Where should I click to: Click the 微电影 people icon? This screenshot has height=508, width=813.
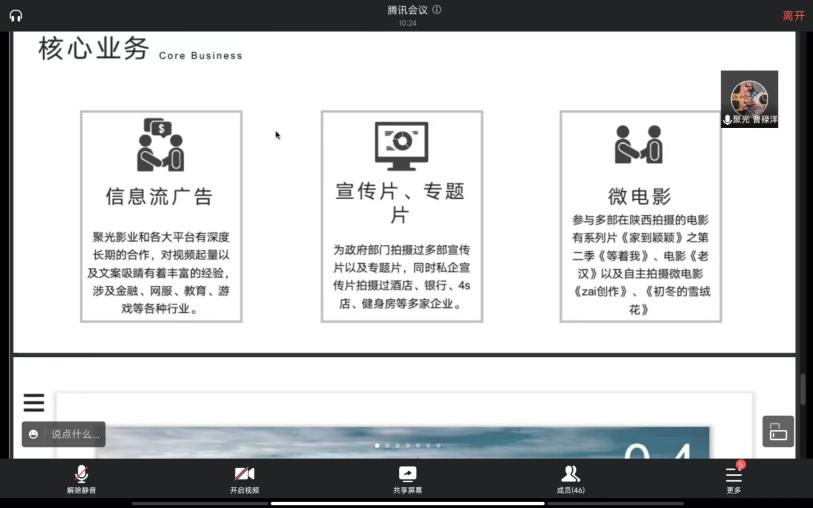[x=639, y=145]
